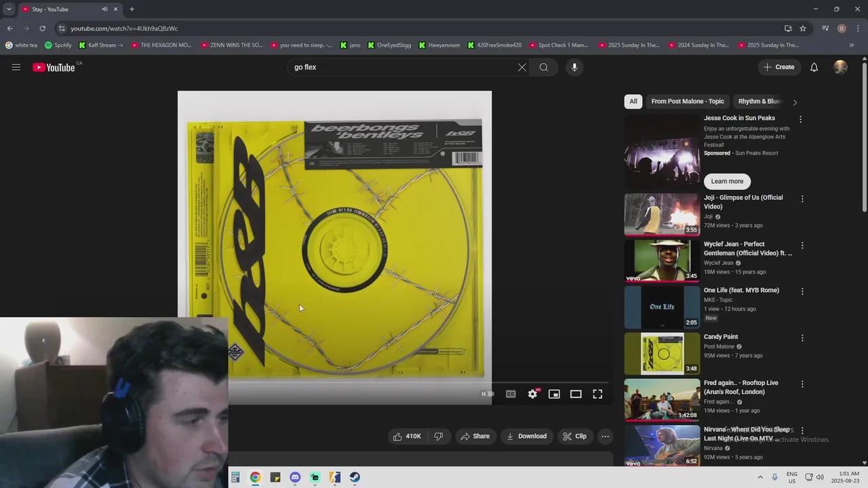Open options for the Fred again.. video

802,384
